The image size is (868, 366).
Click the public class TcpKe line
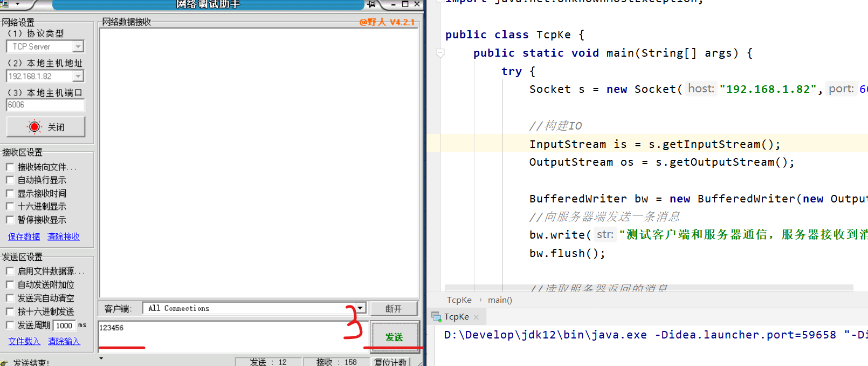tap(515, 35)
